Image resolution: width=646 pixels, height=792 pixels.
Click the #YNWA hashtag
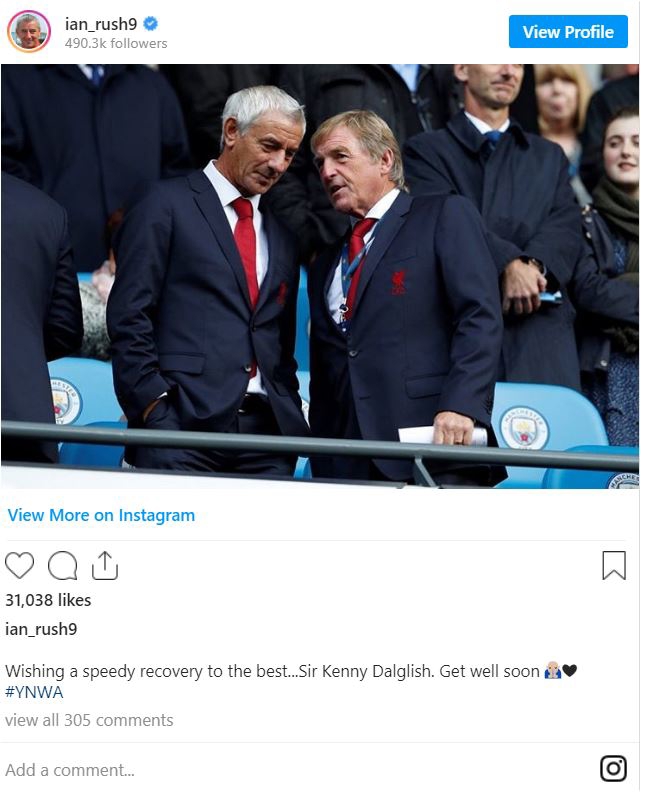click(x=34, y=692)
